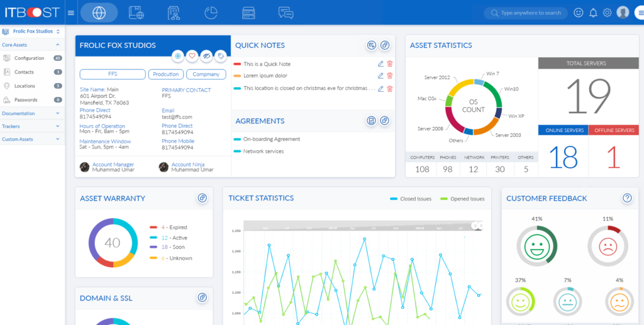Open the building organization tab
Viewport: 644px width, 325px height.
174,13
